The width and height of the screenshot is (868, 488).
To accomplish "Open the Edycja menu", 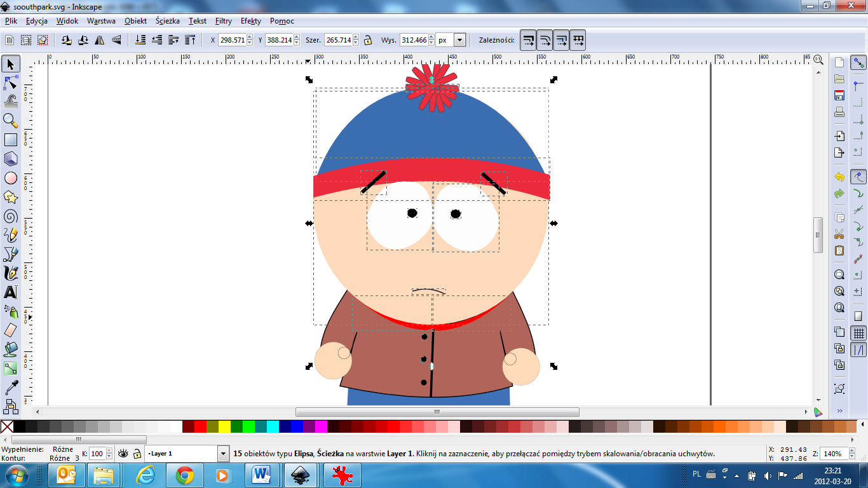I will (x=37, y=21).
